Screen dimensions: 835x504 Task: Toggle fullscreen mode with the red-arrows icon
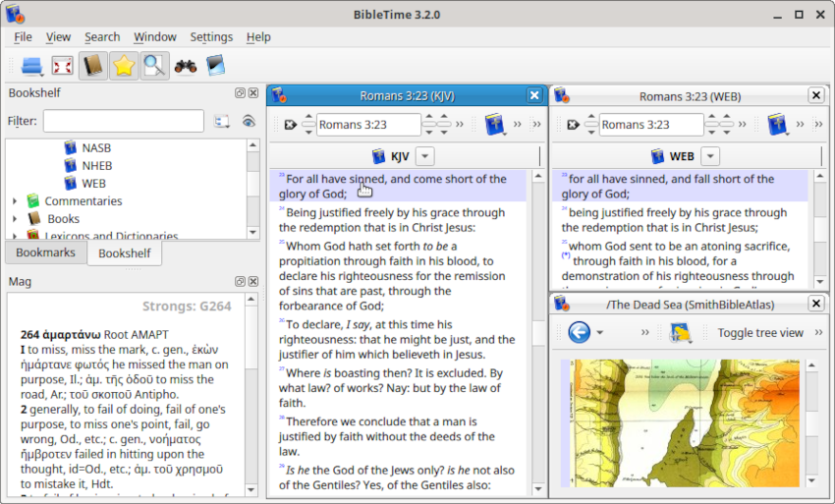[62, 66]
